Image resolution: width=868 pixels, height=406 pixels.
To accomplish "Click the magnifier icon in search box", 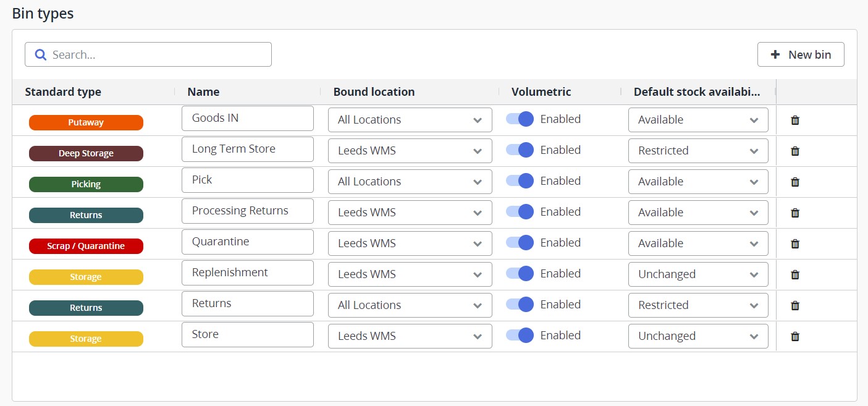I will point(41,55).
